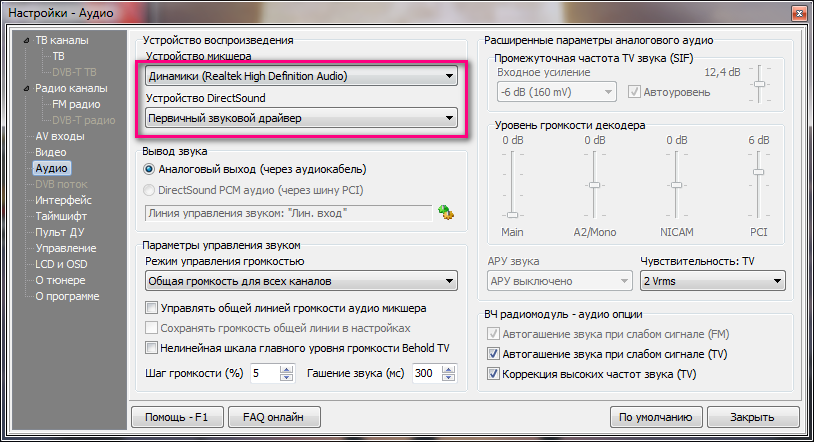Toggle nonlinear main volume scale for Behold TV
Screen dimensions: 814x442
point(152,348)
